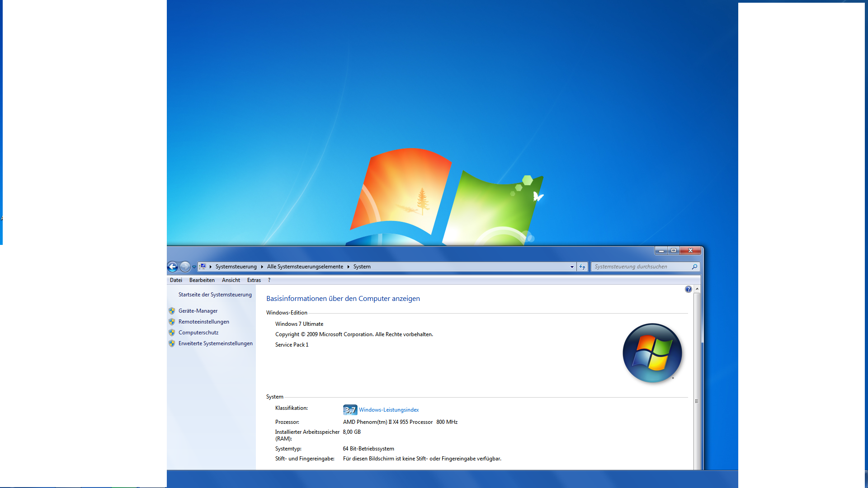Open the Ansicht menu
The height and width of the screenshot is (488, 868).
231,280
